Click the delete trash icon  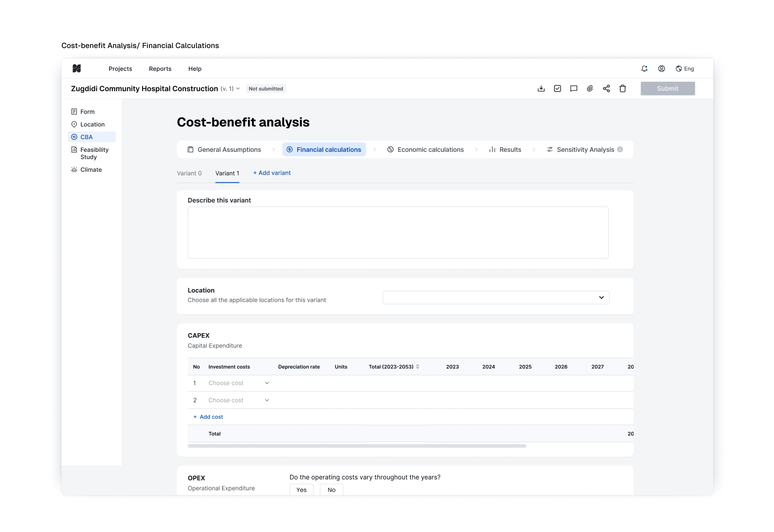click(622, 89)
